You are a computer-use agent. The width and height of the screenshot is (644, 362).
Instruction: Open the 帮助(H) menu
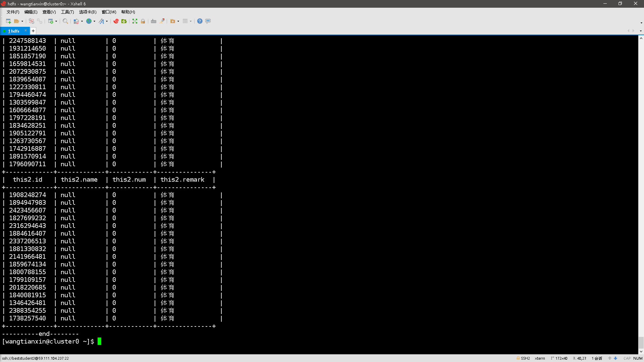click(128, 12)
